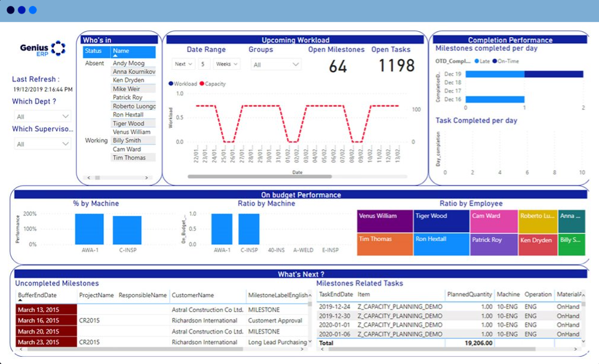
Task: Switch focus to Milestones Related Tasks panel title
Action: coord(360,283)
